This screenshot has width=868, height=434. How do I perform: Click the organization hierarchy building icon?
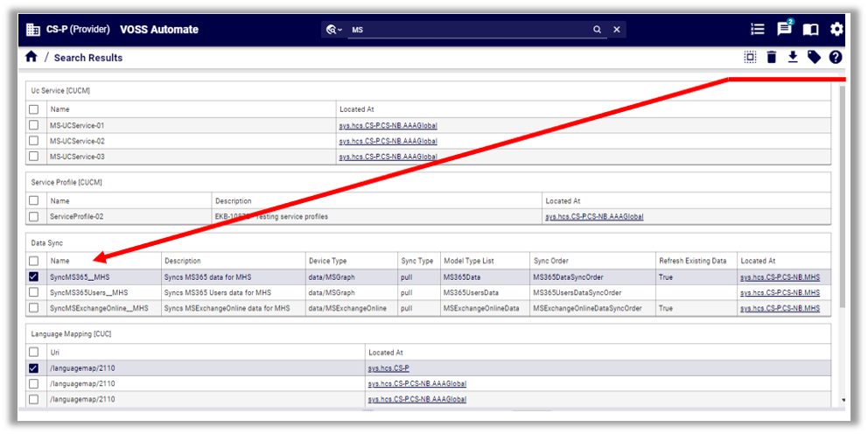[33, 30]
